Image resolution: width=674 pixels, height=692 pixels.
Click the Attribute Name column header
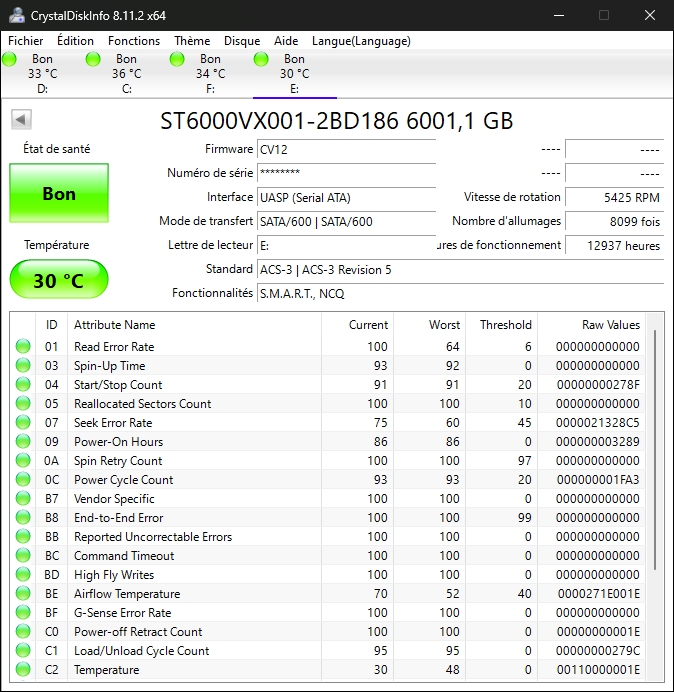115,325
